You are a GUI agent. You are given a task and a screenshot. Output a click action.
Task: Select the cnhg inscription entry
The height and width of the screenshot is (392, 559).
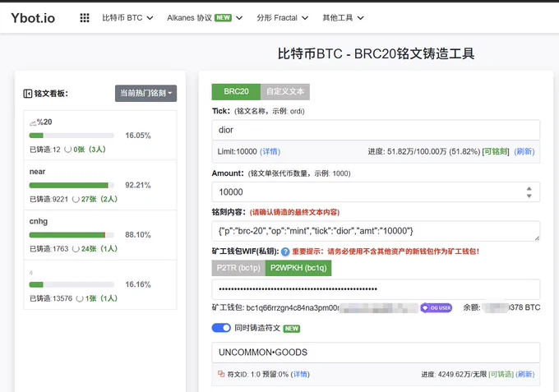100,235
